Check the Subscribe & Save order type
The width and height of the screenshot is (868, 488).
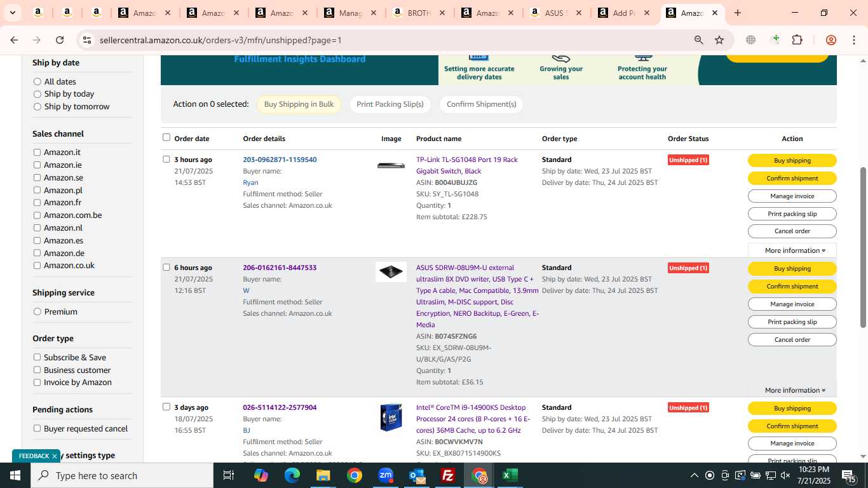[37, 357]
